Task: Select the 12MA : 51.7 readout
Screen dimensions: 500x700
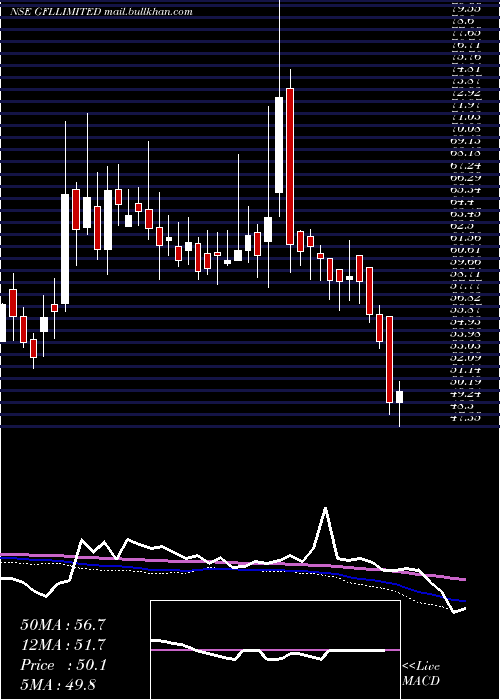Action: pos(63,645)
